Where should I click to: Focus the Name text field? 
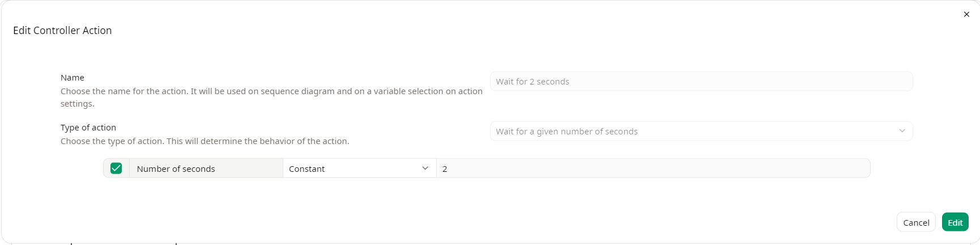click(x=701, y=81)
